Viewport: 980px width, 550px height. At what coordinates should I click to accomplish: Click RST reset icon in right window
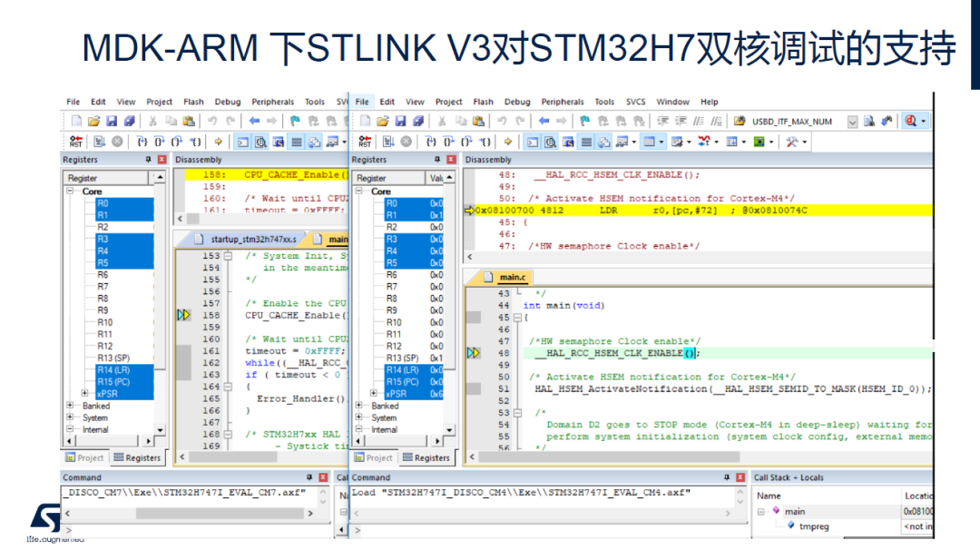click(365, 142)
